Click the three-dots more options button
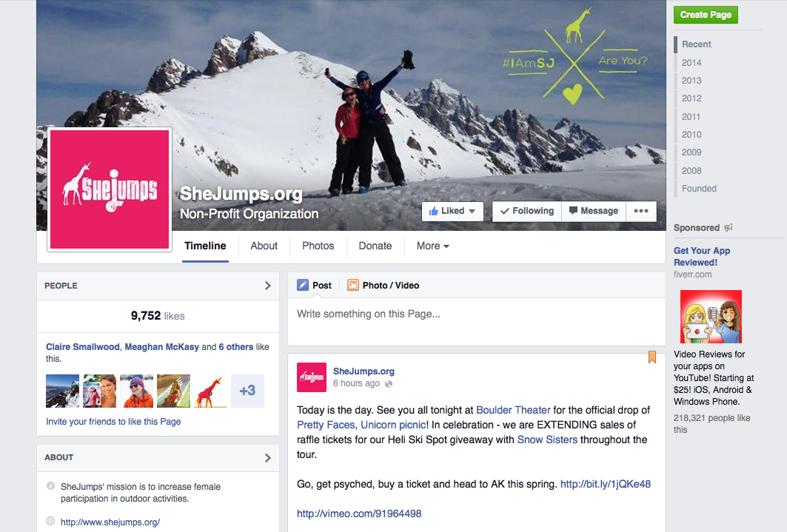Image resolution: width=787 pixels, height=532 pixels. (641, 211)
